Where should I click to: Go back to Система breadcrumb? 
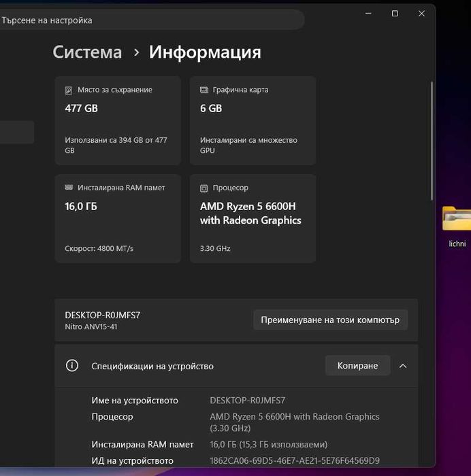tap(88, 52)
